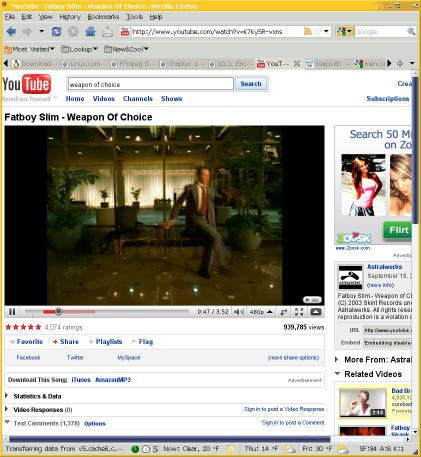Open the AmazonMP3 download link
The image size is (421, 457).
coord(113,380)
